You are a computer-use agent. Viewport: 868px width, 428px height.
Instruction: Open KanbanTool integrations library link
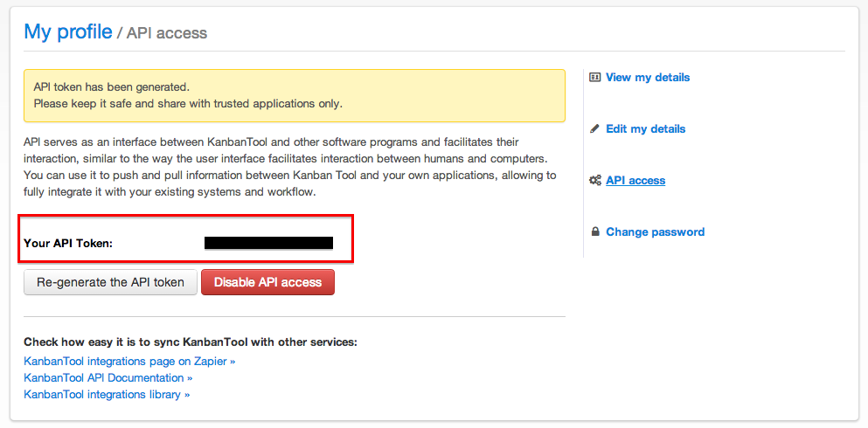point(107,394)
